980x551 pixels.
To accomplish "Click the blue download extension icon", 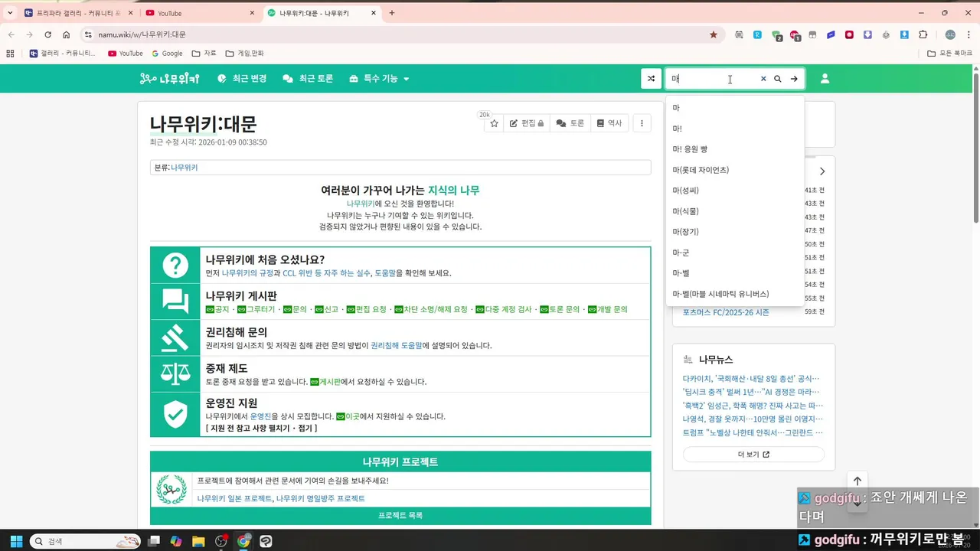I will 904,34.
